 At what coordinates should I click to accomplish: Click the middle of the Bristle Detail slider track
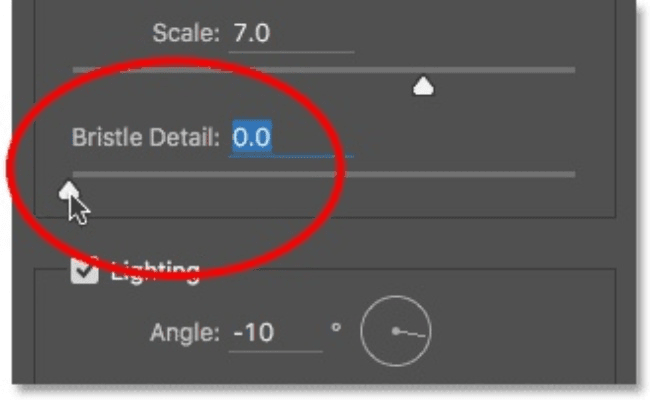click(323, 174)
